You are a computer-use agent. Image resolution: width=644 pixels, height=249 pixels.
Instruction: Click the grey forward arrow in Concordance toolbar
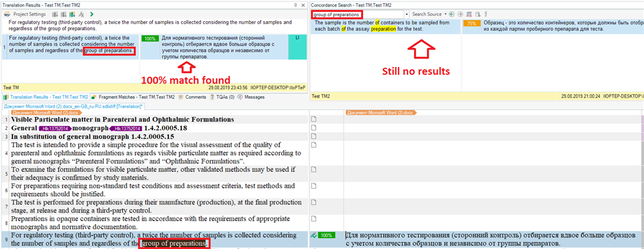[460, 14]
